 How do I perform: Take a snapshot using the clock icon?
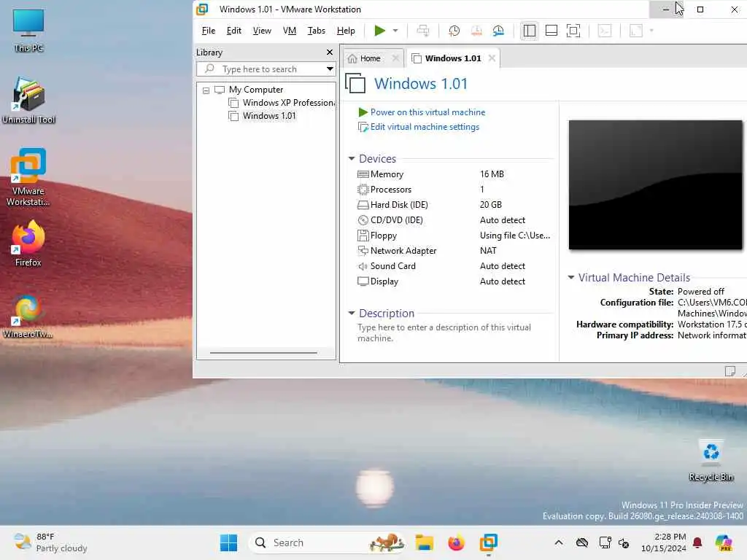(x=454, y=31)
